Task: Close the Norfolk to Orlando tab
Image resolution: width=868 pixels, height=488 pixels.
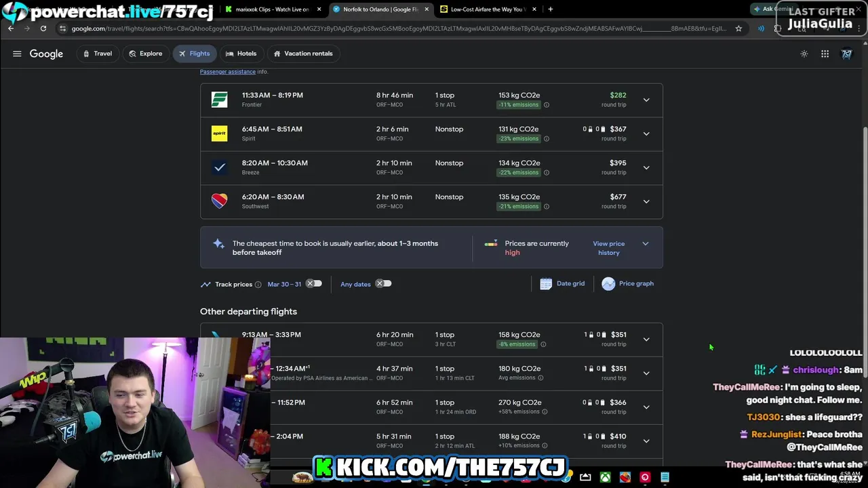Action: click(x=427, y=9)
